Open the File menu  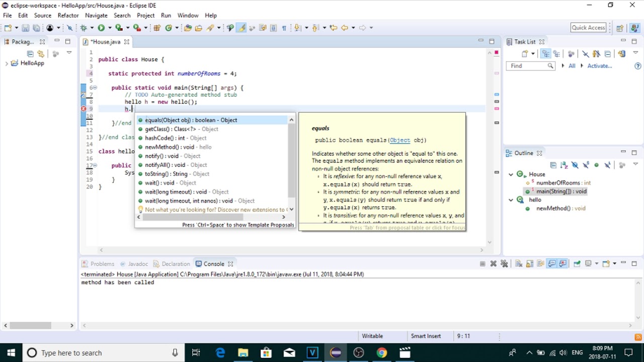[8, 16]
